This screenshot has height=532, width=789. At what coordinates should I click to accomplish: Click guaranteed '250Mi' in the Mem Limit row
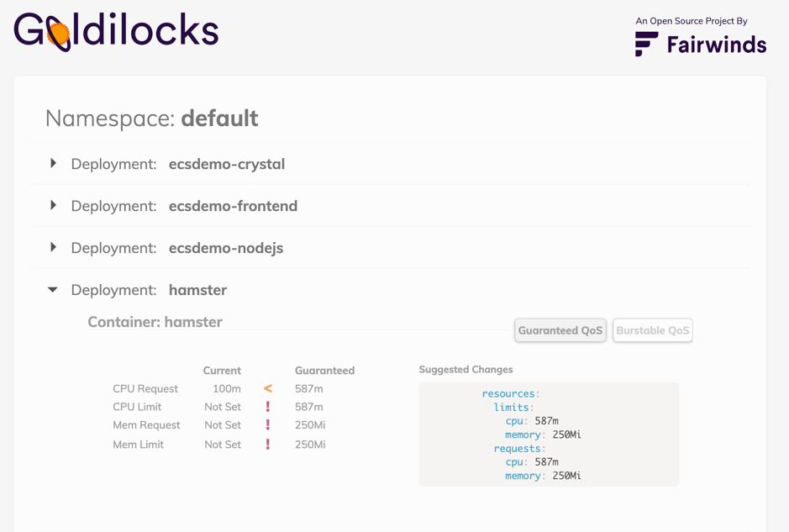click(x=310, y=445)
